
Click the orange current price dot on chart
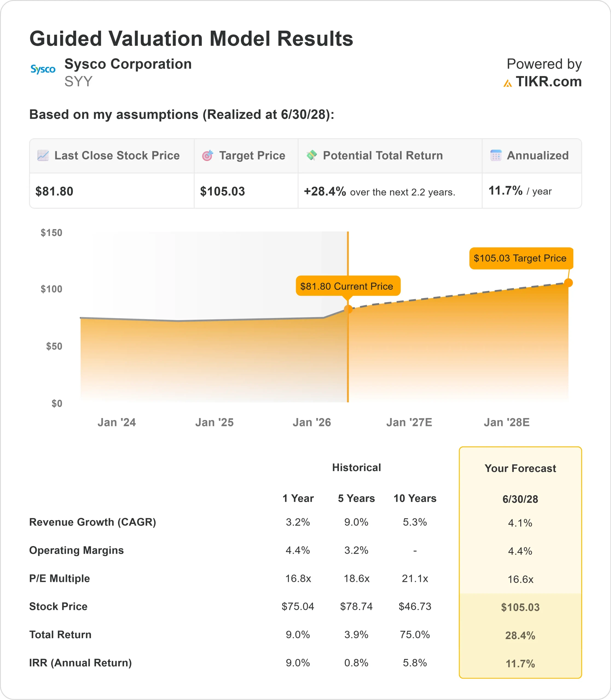coord(348,309)
